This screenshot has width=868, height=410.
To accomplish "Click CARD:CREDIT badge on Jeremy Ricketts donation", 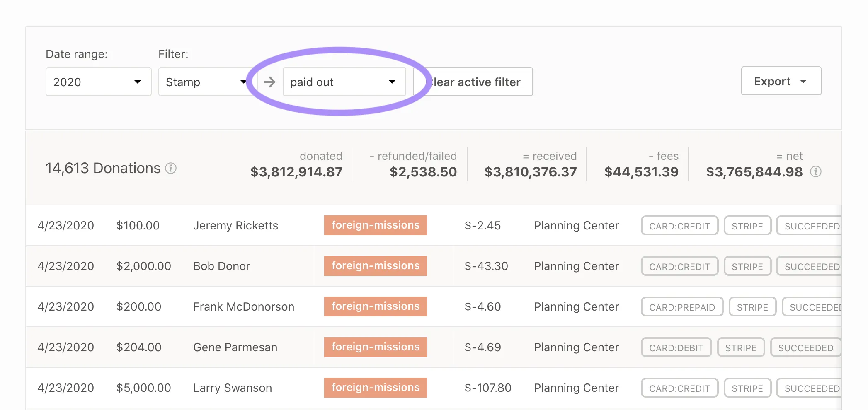I will [679, 226].
